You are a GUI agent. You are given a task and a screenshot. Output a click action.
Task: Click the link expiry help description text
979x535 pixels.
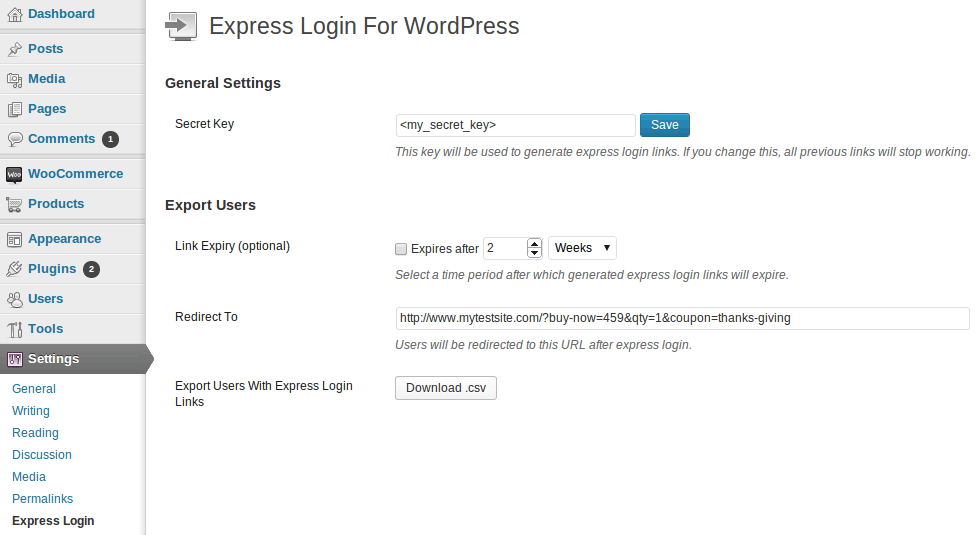point(592,275)
